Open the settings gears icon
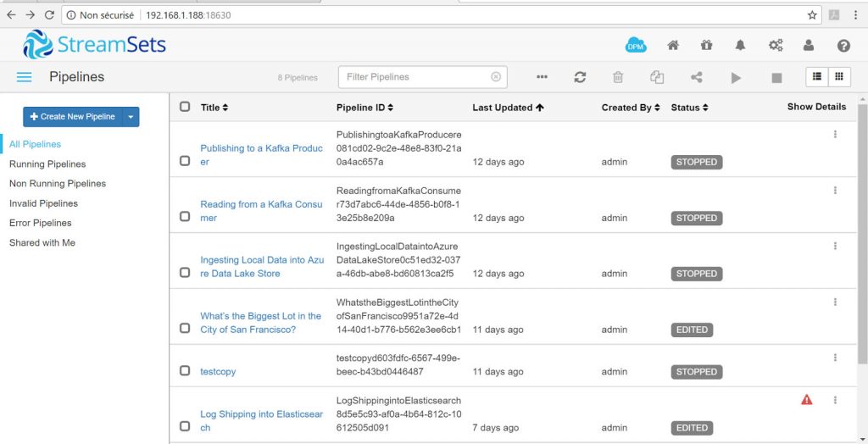 click(775, 46)
